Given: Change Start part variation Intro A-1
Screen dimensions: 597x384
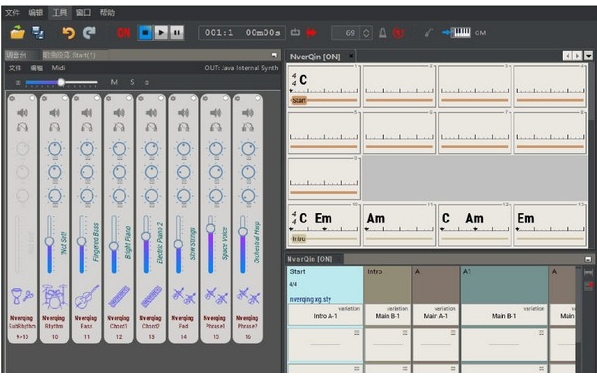Looking at the screenshot, I should coord(325,314).
